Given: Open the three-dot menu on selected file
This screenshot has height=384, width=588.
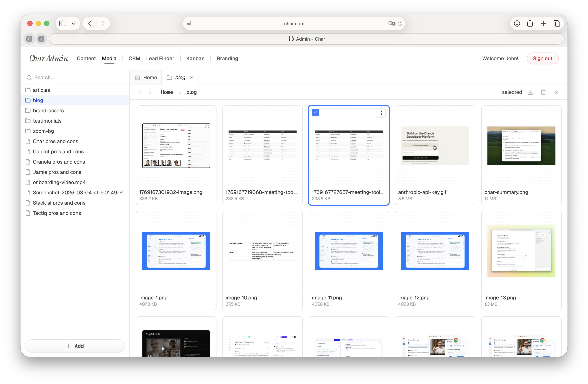Looking at the screenshot, I should pos(381,113).
